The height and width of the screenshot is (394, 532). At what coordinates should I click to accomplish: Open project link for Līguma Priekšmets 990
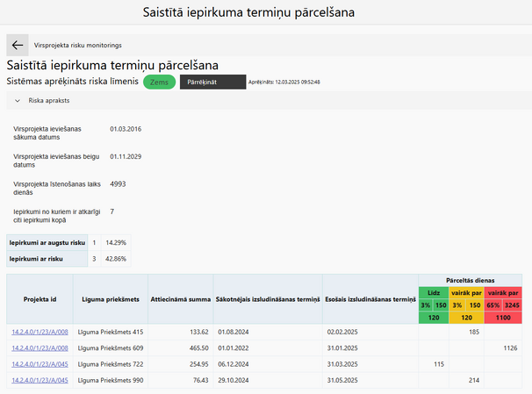click(40, 381)
